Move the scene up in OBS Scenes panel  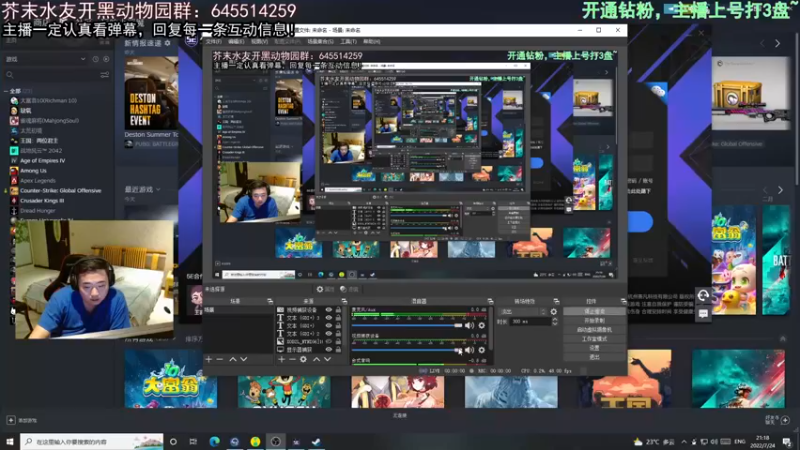click(x=233, y=359)
